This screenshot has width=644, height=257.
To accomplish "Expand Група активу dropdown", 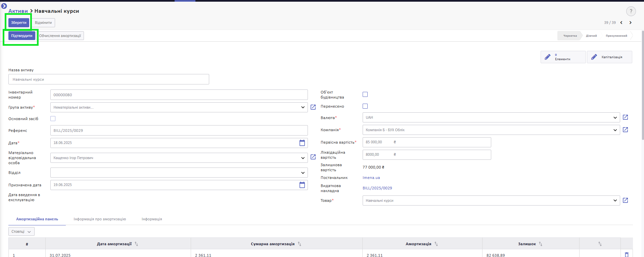I will point(303,107).
